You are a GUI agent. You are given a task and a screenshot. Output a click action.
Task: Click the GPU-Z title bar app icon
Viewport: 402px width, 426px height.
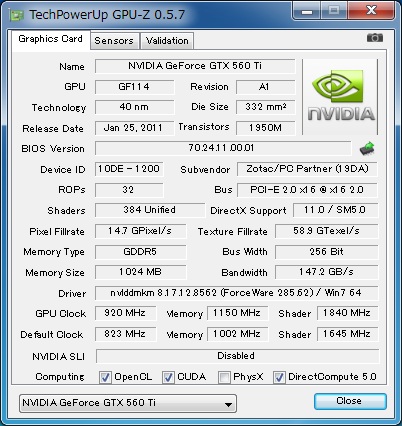click(16, 15)
